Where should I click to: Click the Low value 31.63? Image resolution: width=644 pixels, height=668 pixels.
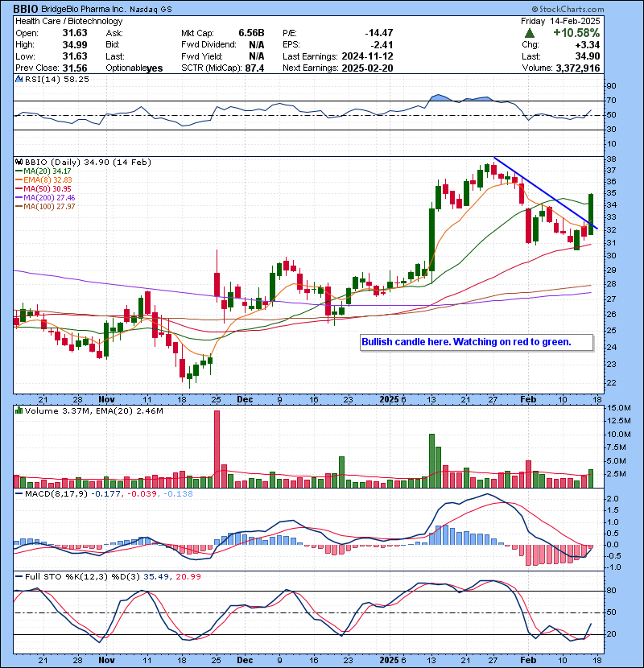(x=75, y=56)
